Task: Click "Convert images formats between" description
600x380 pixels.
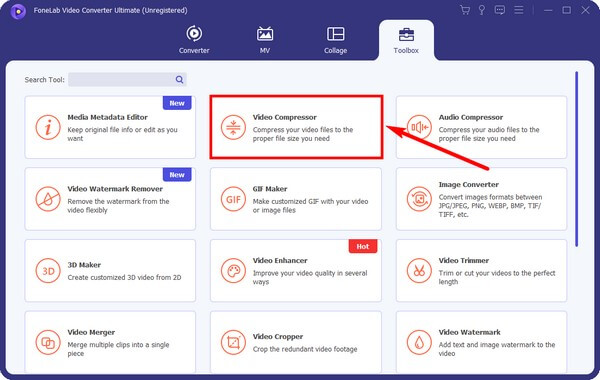Action: click(490, 205)
